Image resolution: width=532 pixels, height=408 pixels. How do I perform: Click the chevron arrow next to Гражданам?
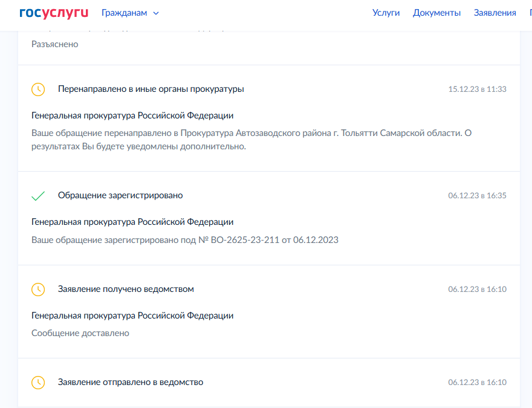pyautogui.click(x=156, y=13)
